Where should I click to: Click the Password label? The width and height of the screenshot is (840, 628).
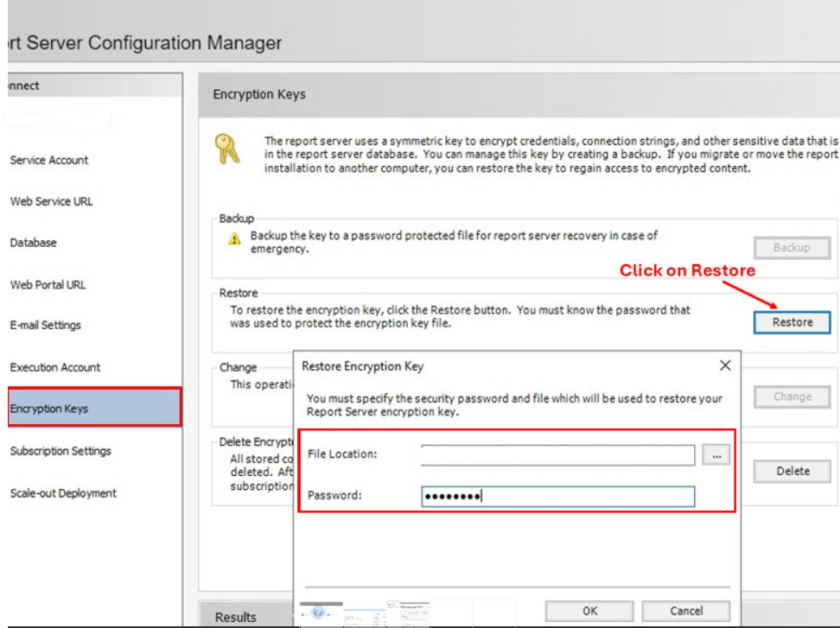coord(334,495)
